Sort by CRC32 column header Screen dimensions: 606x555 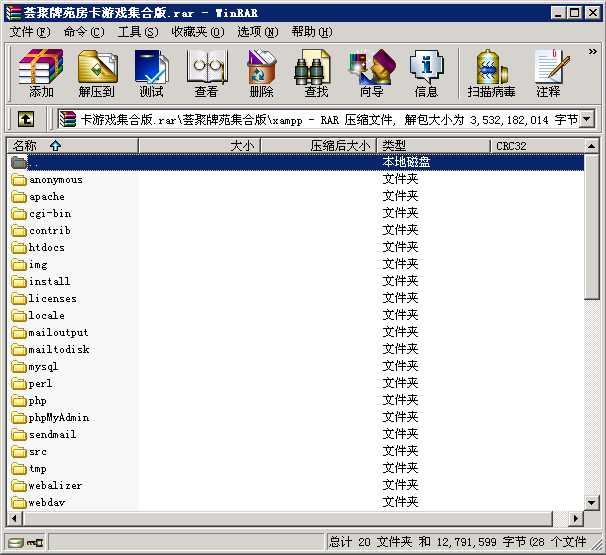coord(537,146)
